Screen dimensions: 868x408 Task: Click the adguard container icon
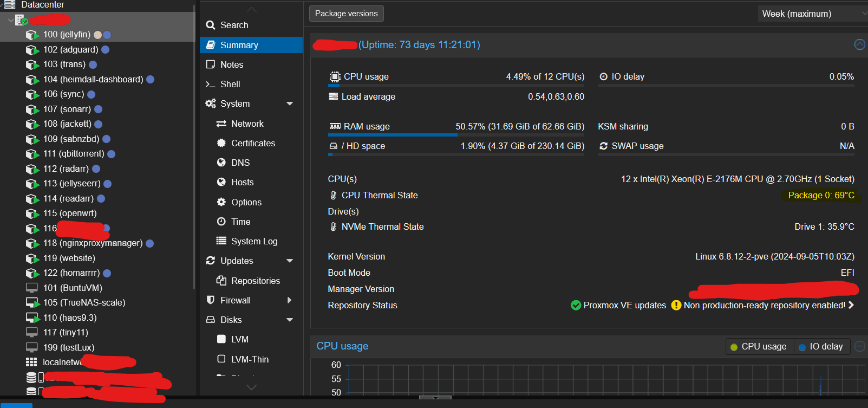(32, 50)
